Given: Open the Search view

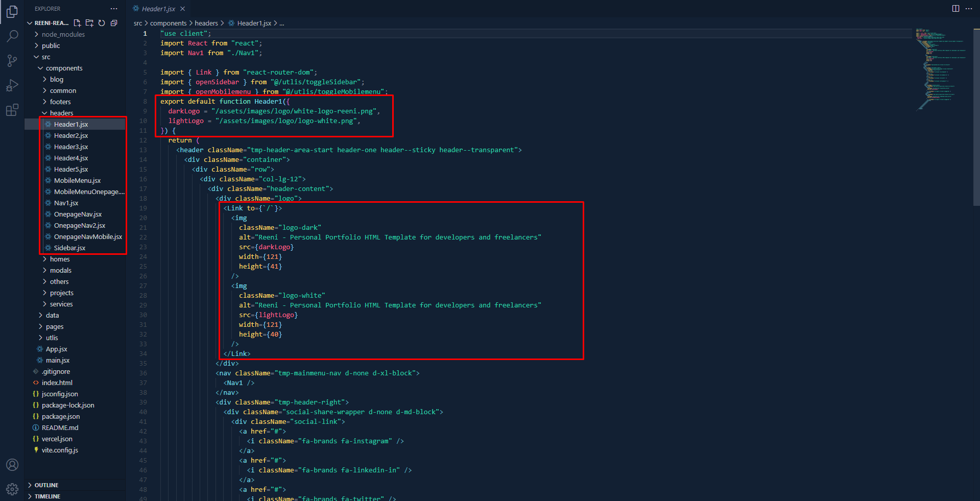Looking at the screenshot, I should click(x=12, y=36).
